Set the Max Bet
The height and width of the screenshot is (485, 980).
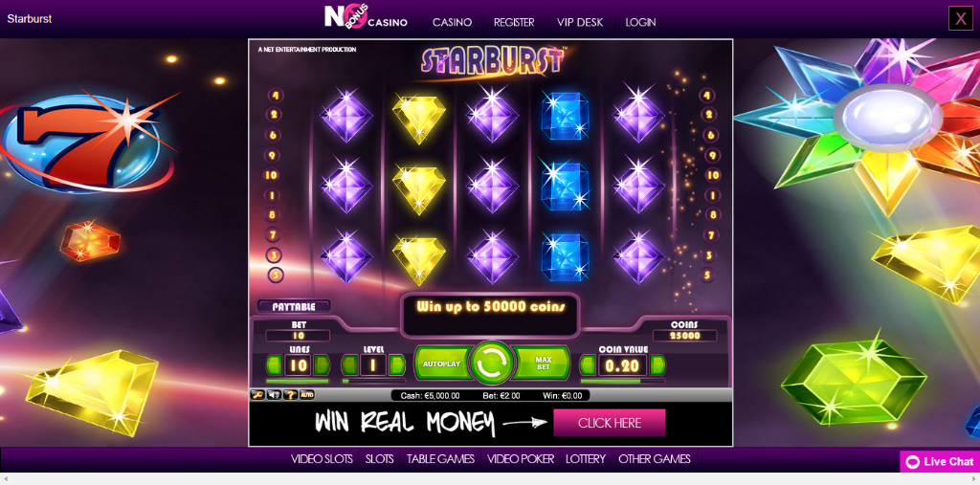pos(543,364)
